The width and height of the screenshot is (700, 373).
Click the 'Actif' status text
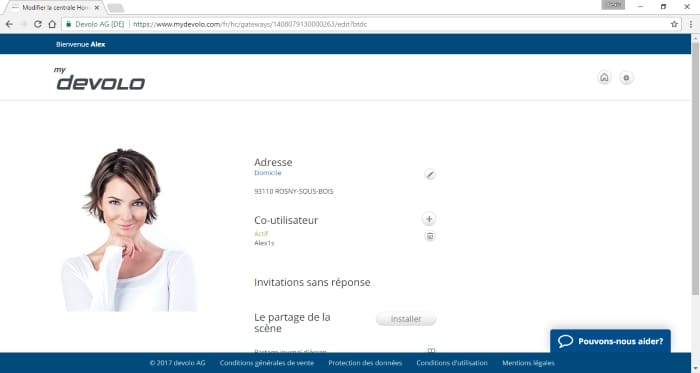coord(261,233)
